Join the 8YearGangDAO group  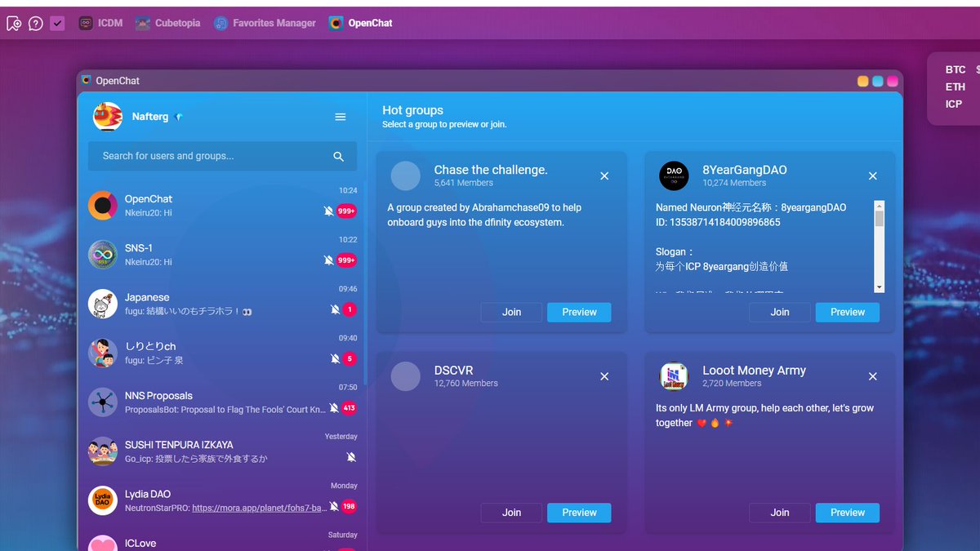[780, 312]
